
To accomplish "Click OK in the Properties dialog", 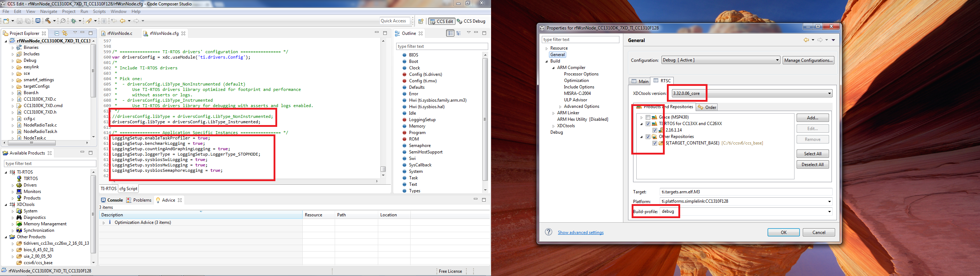I will click(x=783, y=232).
